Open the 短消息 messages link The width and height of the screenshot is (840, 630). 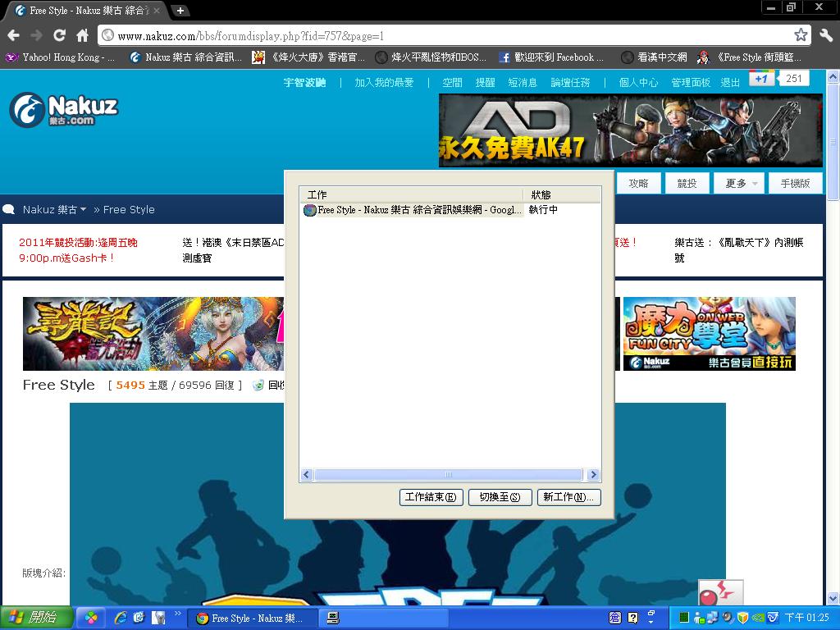pyautogui.click(x=523, y=83)
